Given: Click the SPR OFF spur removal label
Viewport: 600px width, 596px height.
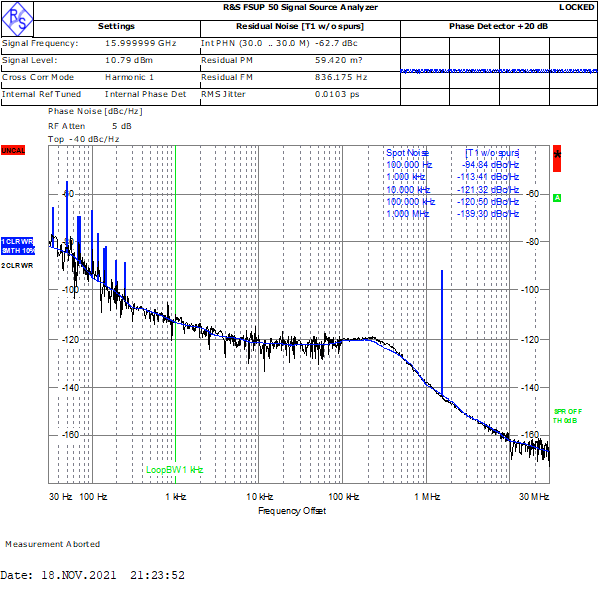Looking at the screenshot, I should (565, 411).
